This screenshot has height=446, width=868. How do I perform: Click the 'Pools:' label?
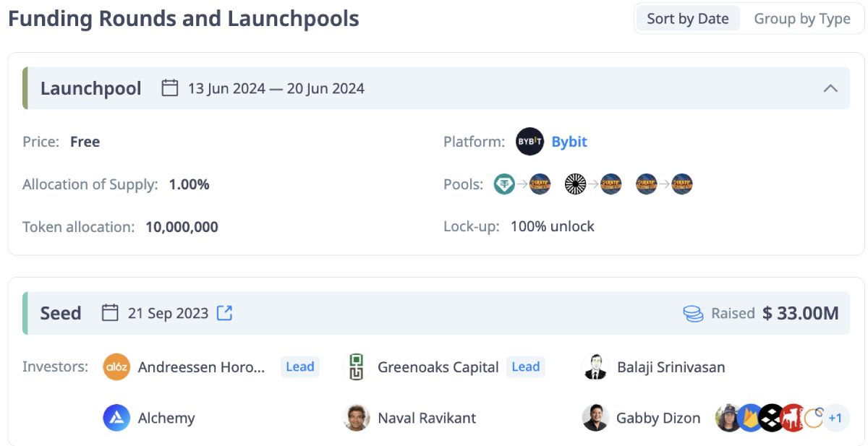point(464,184)
